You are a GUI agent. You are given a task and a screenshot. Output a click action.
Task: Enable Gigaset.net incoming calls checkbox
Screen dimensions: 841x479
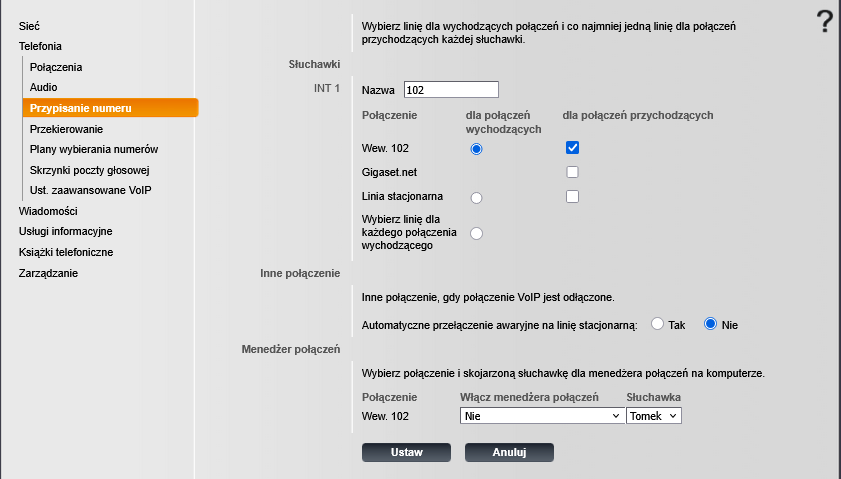573,172
